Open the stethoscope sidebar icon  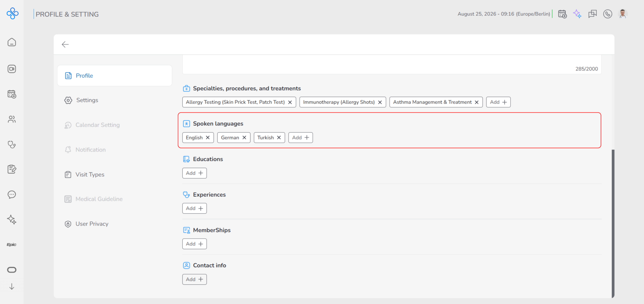pos(12,144)
